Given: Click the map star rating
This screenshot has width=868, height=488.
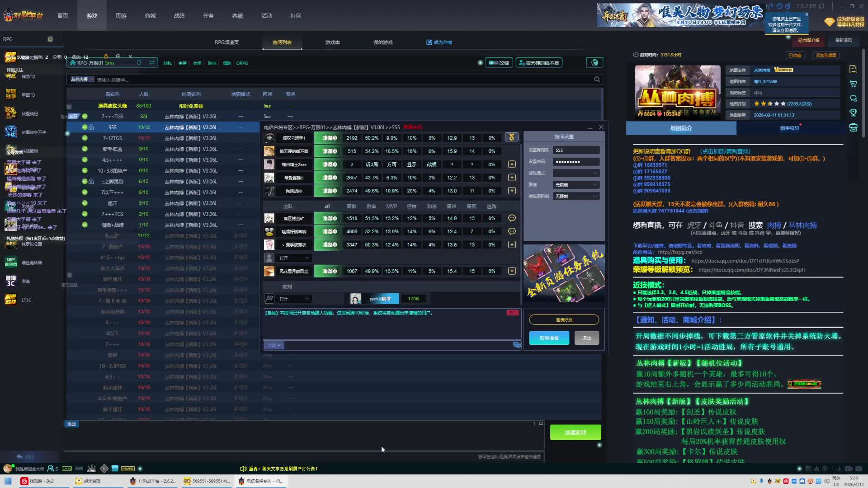Looking at the screenshot, I should coord(769,104).
